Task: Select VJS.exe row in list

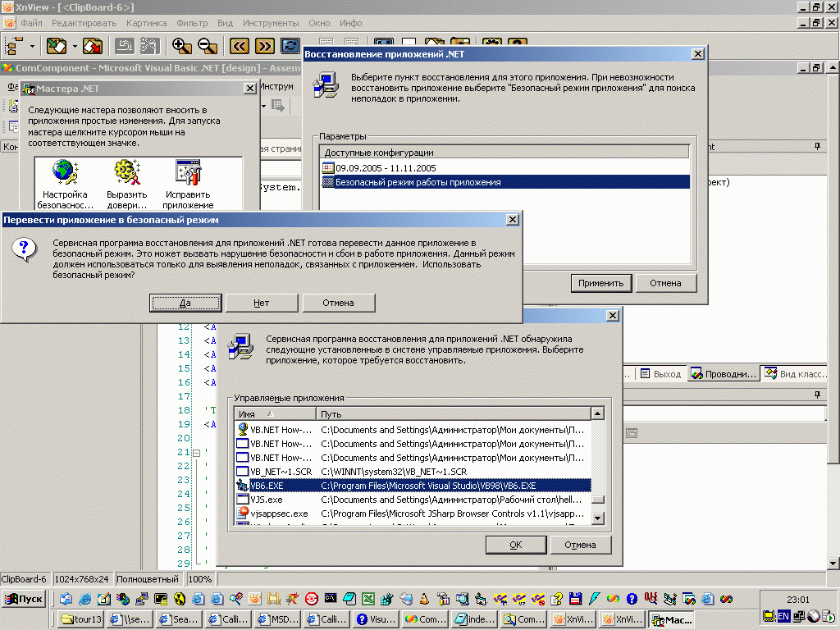Action: pyautogui.click(x=413, y=500)
